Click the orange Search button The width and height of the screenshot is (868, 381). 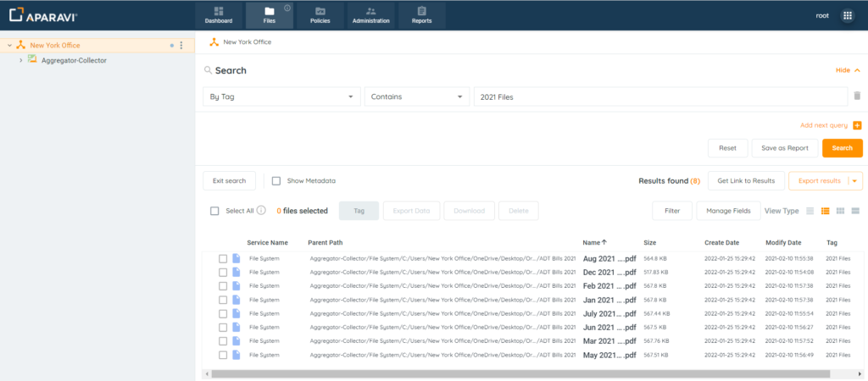(x=842, y=148)
